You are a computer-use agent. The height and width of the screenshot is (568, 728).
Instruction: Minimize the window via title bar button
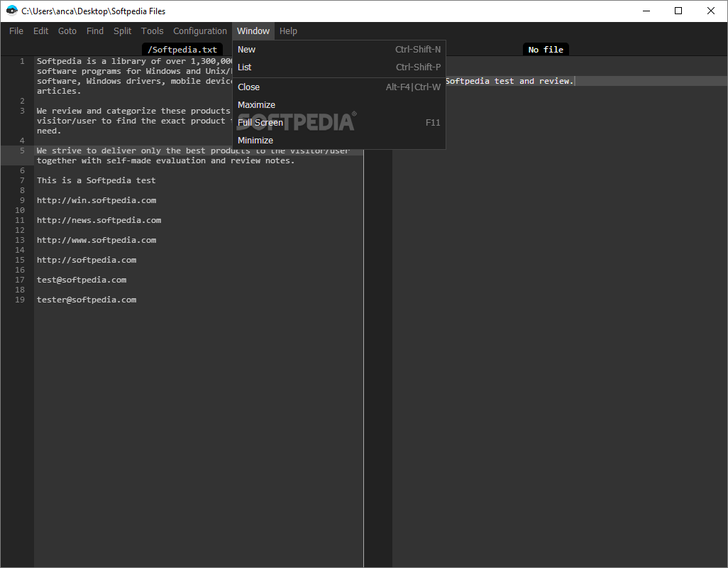pos(646,11)
